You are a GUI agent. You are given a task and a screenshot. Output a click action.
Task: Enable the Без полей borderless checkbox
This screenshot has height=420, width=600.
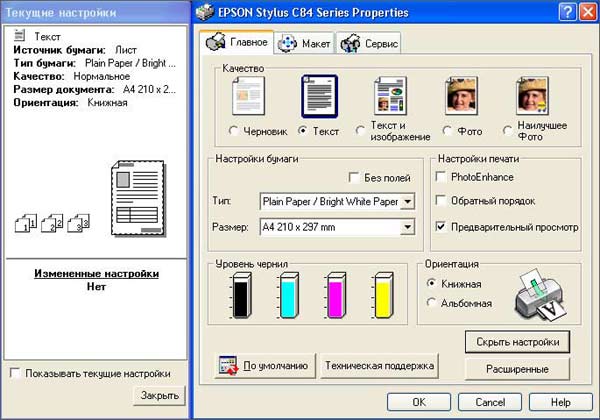click(354, 177)
